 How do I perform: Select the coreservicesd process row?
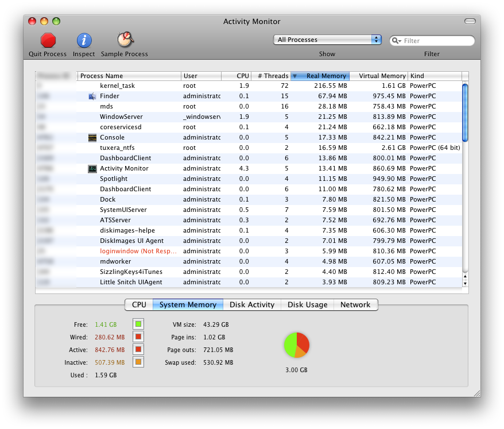[249, 127]
